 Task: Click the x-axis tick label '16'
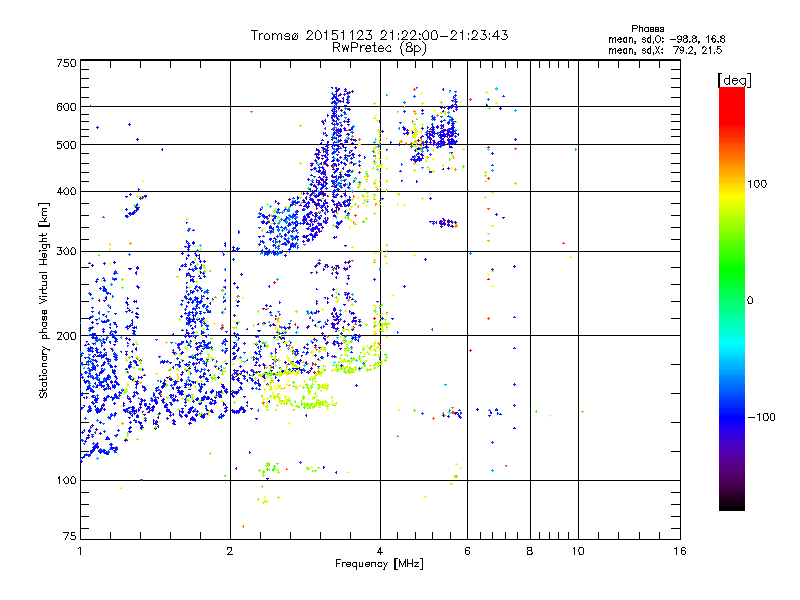pos(680,551)
